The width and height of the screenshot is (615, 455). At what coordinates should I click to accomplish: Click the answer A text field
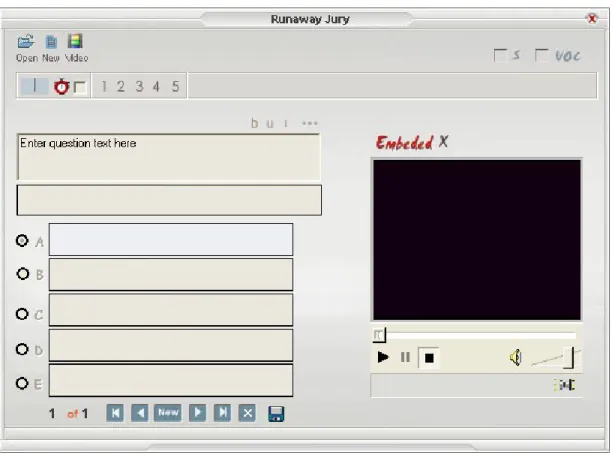(171, 240)
